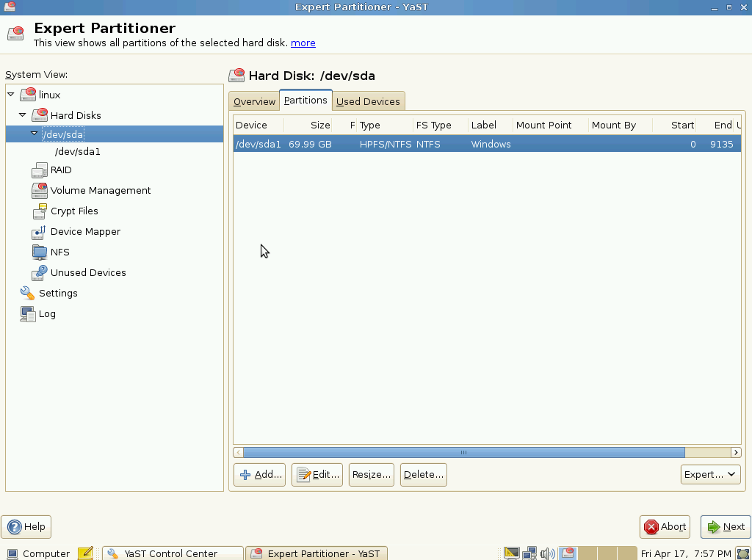This screenshot has width=752, height=560.
Task: Open the window menu icon in titlebar
Action: 9,7
